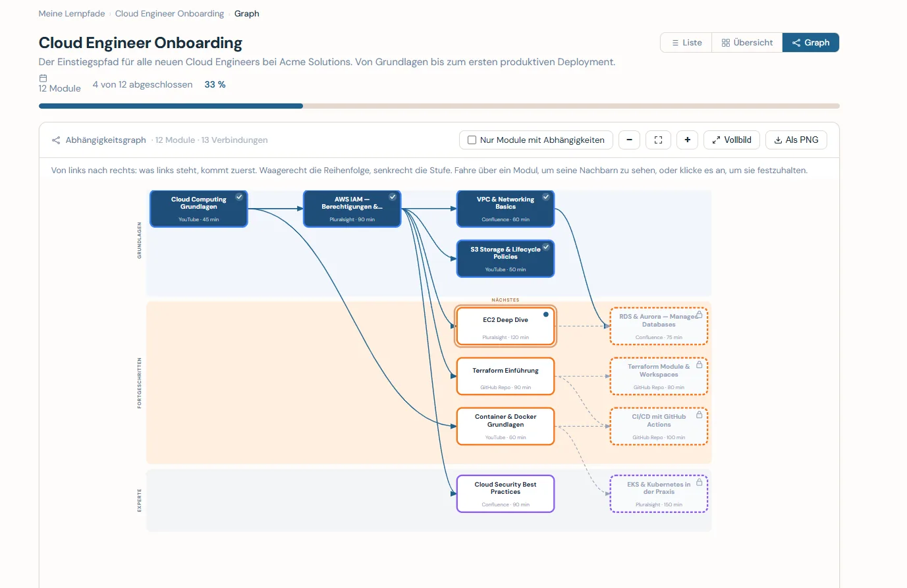Export graph via Als PNG button
Viewport: 907px width, 588px height.
tap(796, 140)
